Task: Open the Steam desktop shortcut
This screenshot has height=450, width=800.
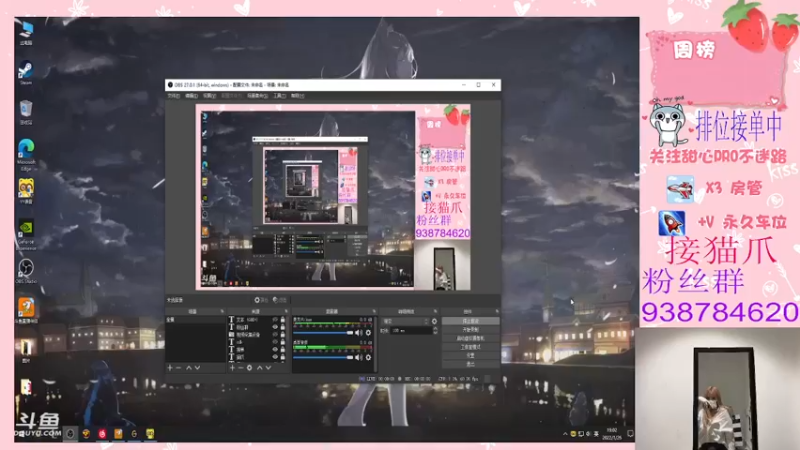Action: [x=26, y=72]
